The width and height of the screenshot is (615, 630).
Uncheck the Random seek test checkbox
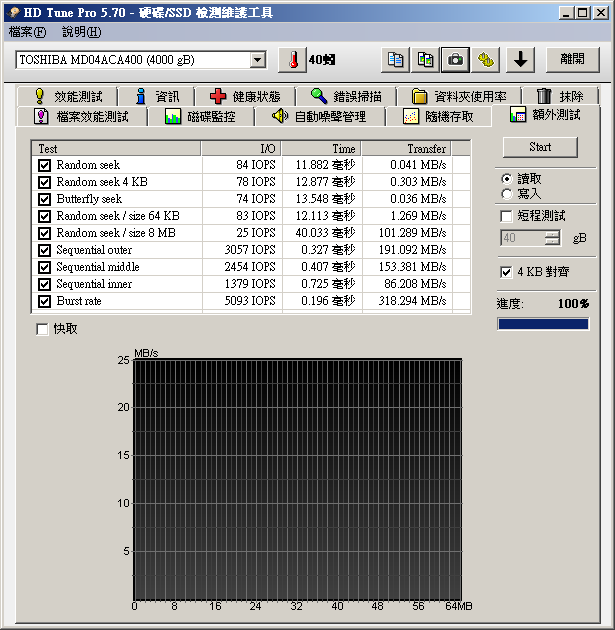44,165
